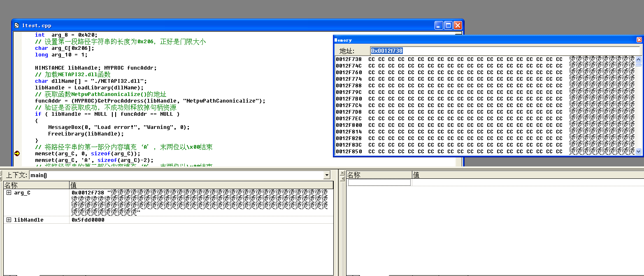Click the 名称 column header in Variables panel
644x276 pixels.
(37, 185)
